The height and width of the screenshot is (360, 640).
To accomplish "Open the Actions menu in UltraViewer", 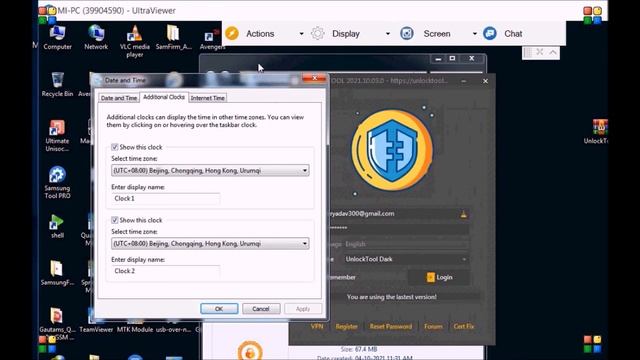I will click(x=260, y=34).
